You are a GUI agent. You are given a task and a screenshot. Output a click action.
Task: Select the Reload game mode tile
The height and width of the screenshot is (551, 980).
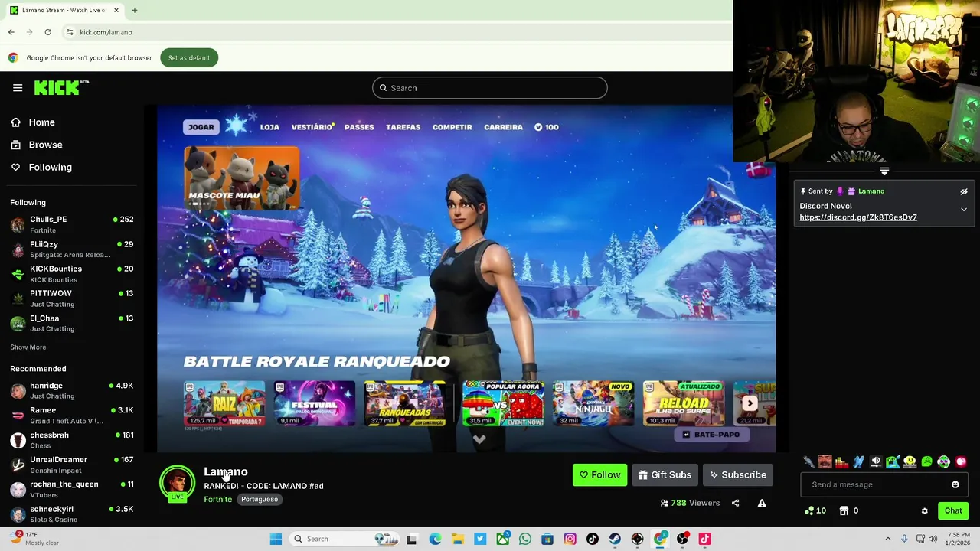coord(684,403)
